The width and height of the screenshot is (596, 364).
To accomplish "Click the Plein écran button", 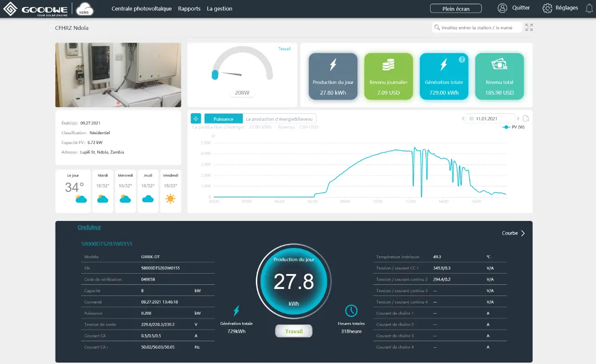I will tap(456, 8).
